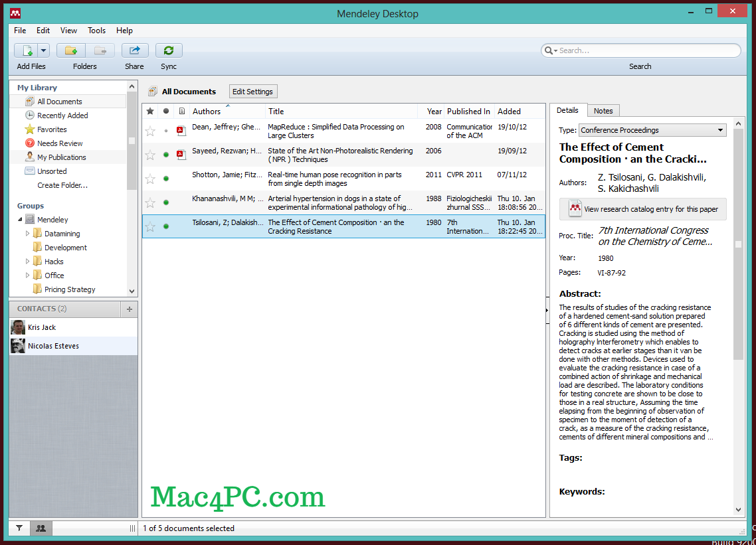This screenshot has width=756, height=545.
Task: Click the details panel scroll down arrow
Action: [738, 509]
